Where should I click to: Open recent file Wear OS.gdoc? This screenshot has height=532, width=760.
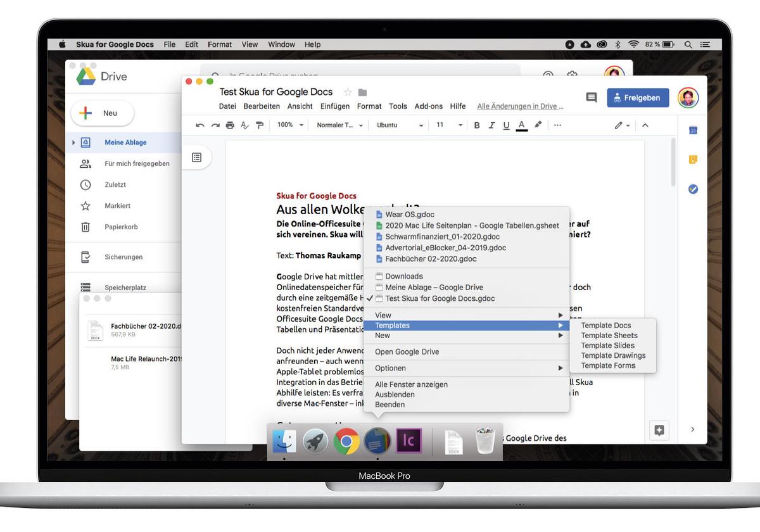[x=467, y=215]
